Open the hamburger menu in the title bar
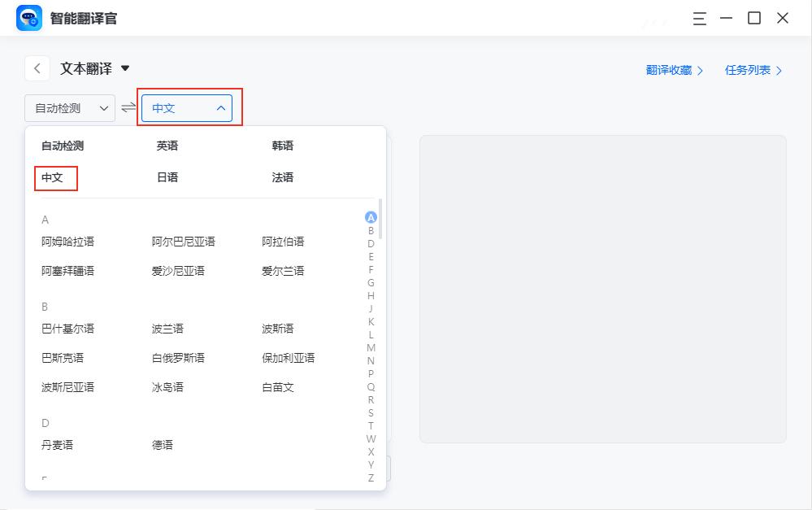Image resolution: width=812 pixels, height=510 pixels. click(699, 18)
